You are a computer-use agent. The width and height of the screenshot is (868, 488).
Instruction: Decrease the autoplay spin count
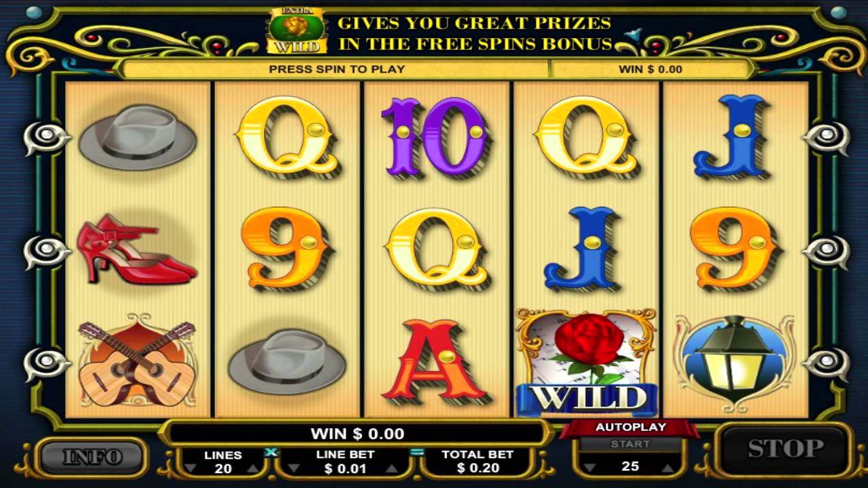coord(589,467)
